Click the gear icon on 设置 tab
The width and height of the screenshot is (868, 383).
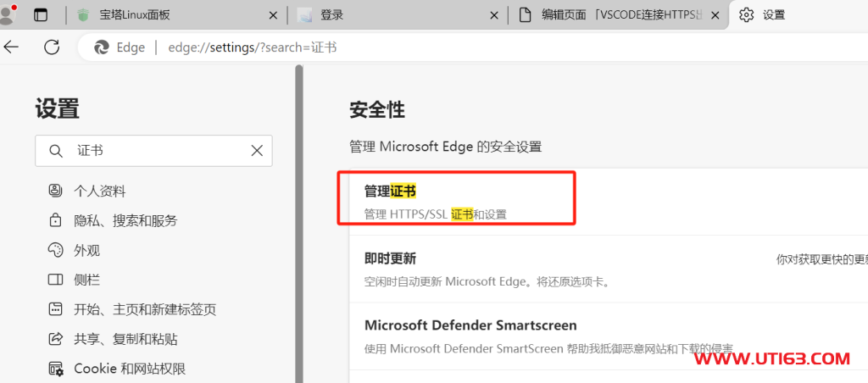(x=747, y=15)
